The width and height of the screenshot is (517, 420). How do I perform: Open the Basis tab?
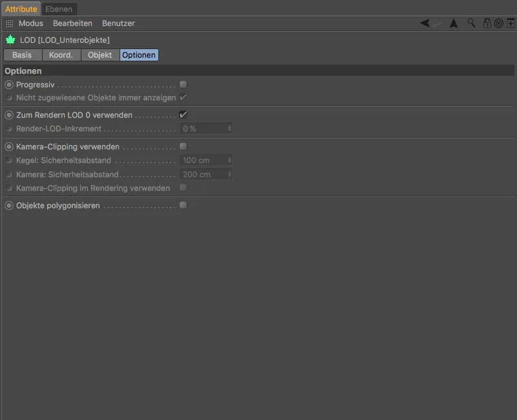click(x=23, y=55)
